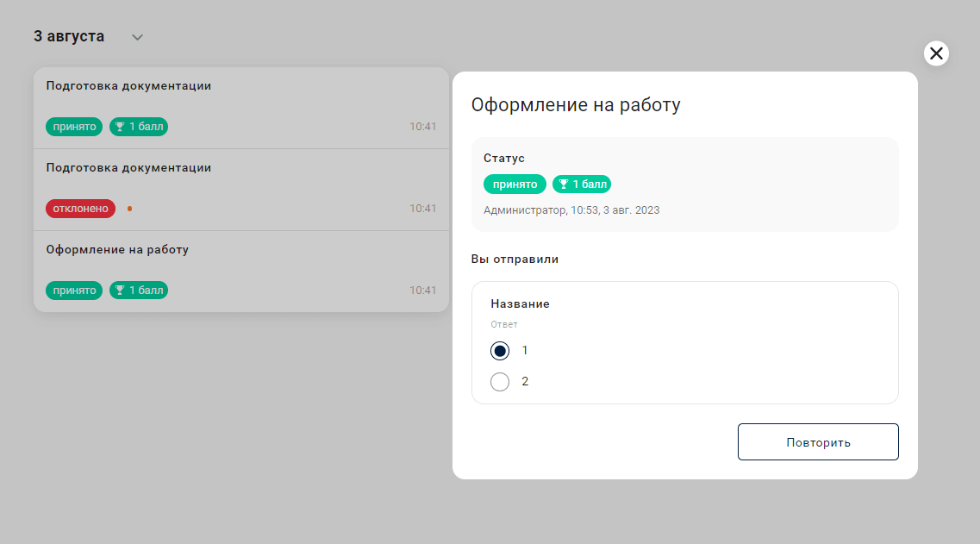Click trophy icon in Оформление на работу list row
The height and width of the screenshot is (544, 980).
[121, 291]
